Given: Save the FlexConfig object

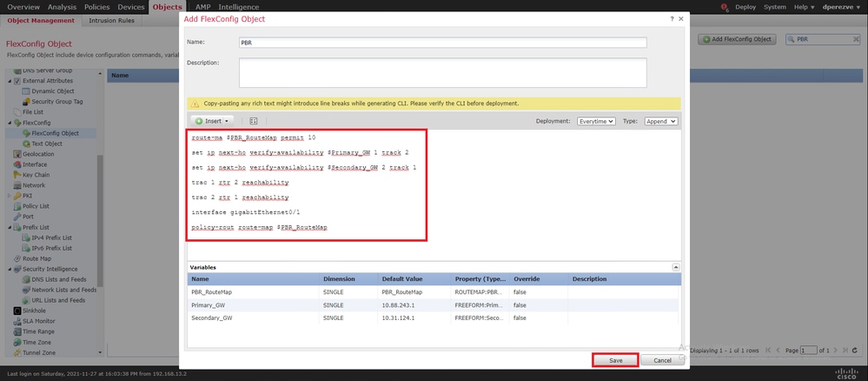Looking at the screenshot, I should (615, 360).
